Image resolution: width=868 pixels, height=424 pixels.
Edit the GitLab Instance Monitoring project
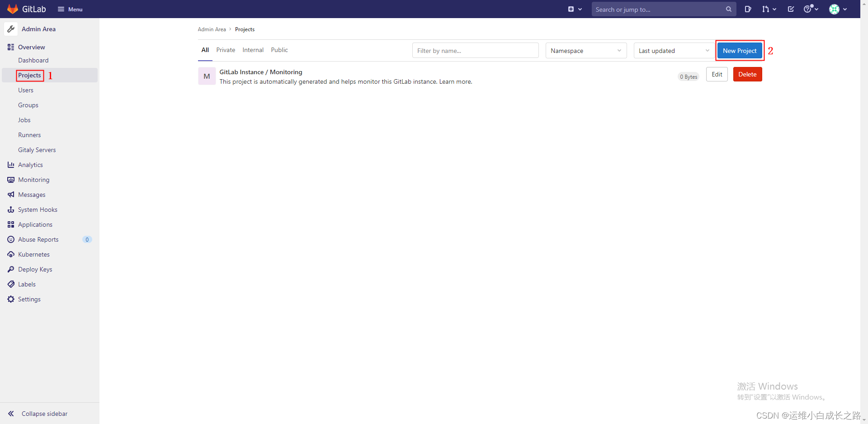click(x=717, y=75)
